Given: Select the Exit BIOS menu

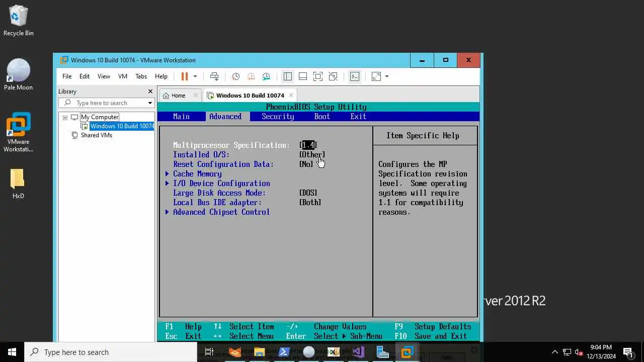Looking at the screenshot, I should pyautogui.click(x=358, y=117).
